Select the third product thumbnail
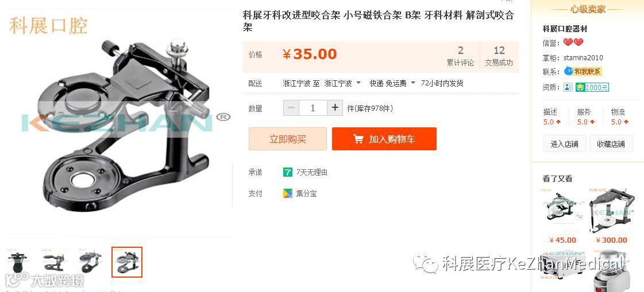 (90, 262)
